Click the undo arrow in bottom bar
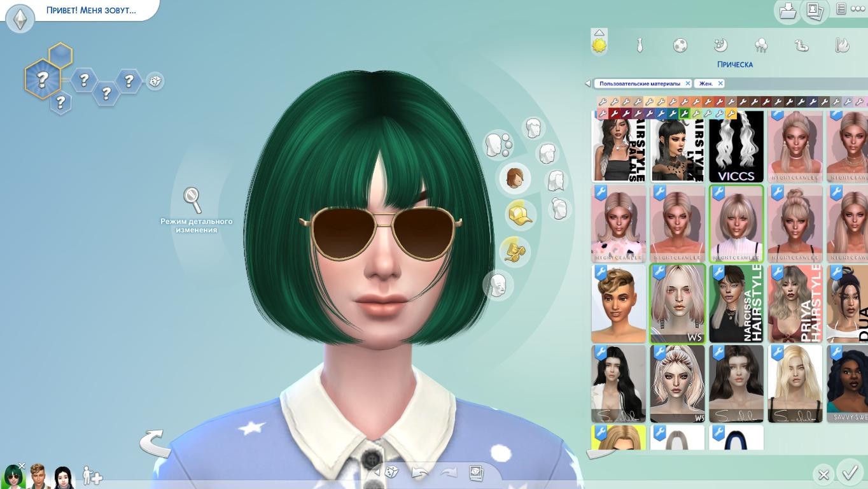The height and width of the screenshot is (489, 868). tap(420, 472)
